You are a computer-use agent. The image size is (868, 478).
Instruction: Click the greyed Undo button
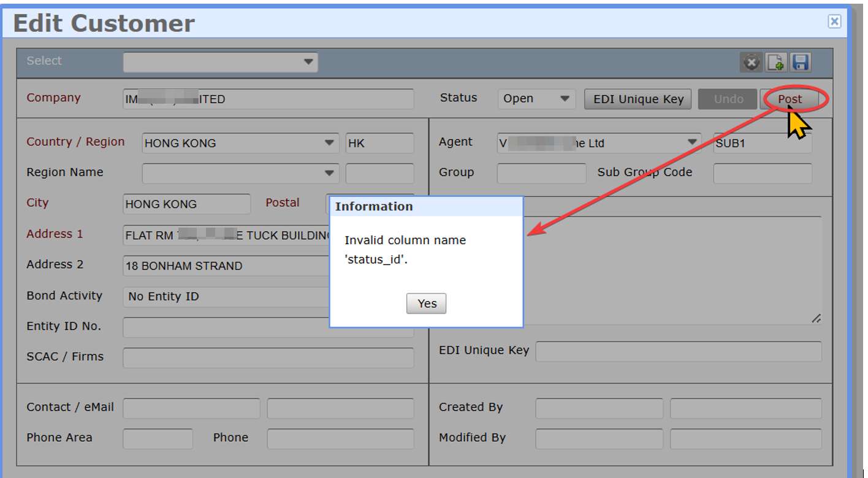tap(728, 99)
